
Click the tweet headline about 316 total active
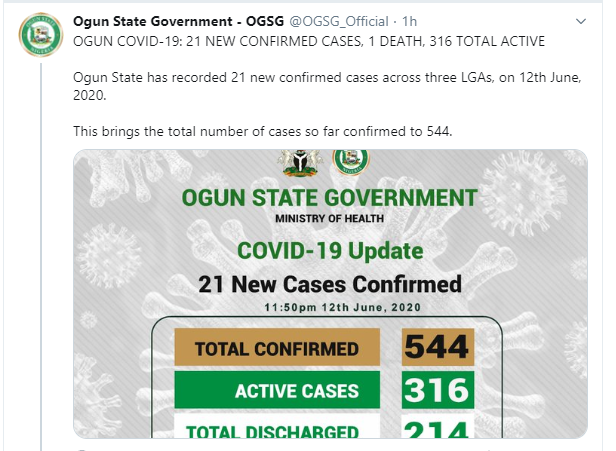coord(309,41)
